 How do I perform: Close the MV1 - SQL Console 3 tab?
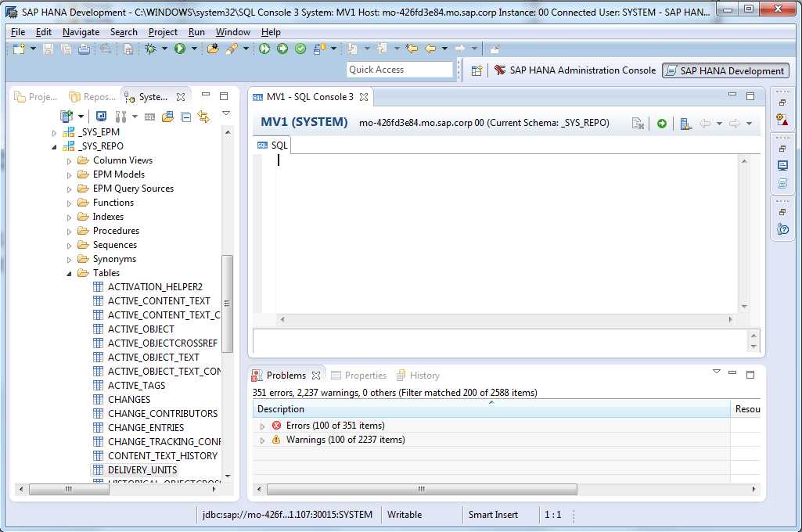pyautogui.click(x=364, y=97)
